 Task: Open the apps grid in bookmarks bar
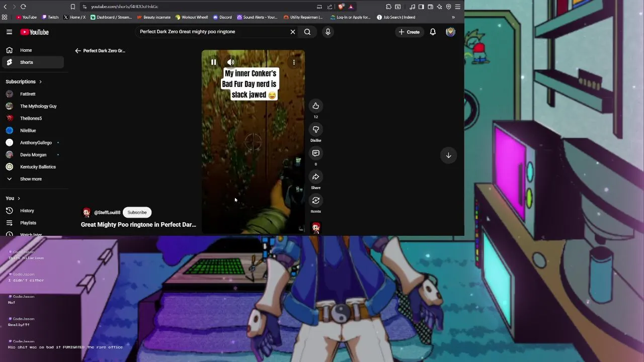click(5, 17)
